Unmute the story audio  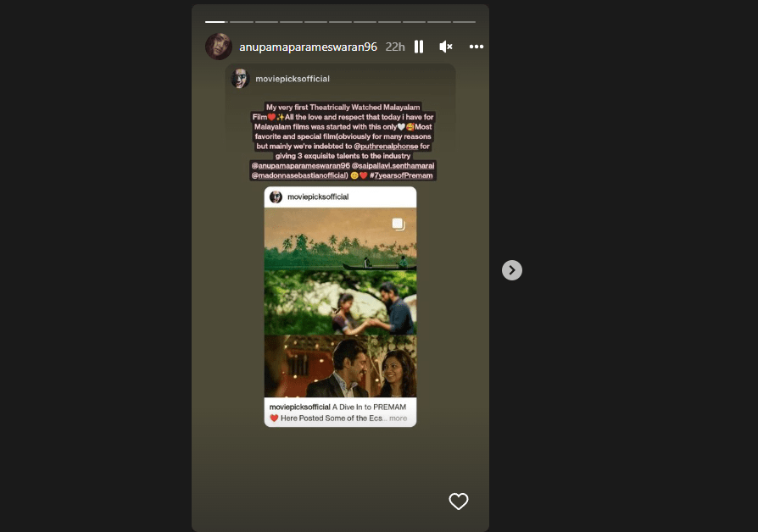coord(446,47)
